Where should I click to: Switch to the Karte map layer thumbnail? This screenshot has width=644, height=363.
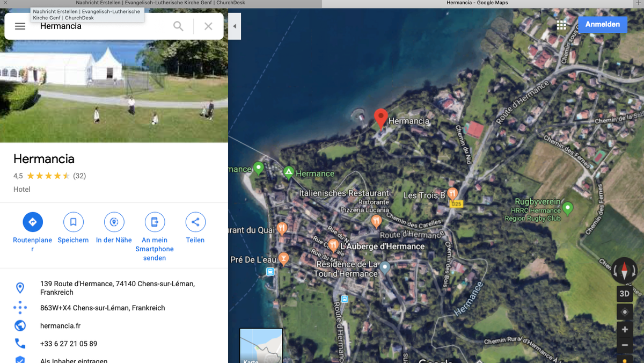pyautogui.click(x=261, y=346)
